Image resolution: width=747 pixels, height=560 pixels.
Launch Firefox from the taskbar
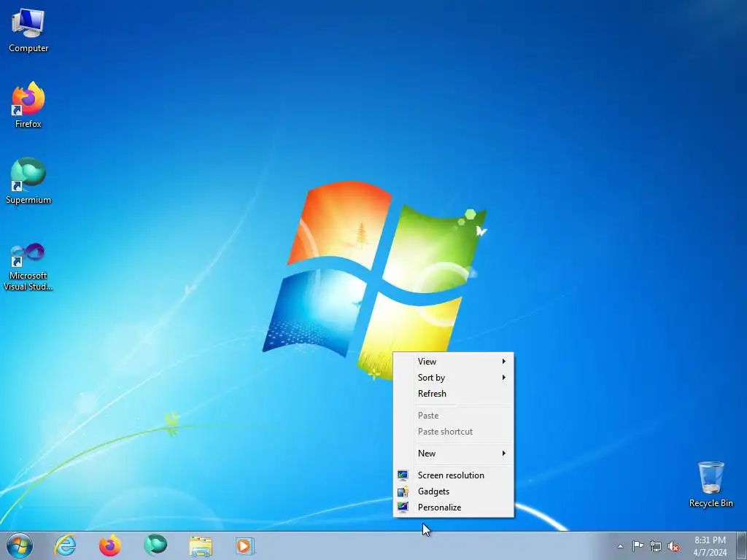tap(110, 545)
